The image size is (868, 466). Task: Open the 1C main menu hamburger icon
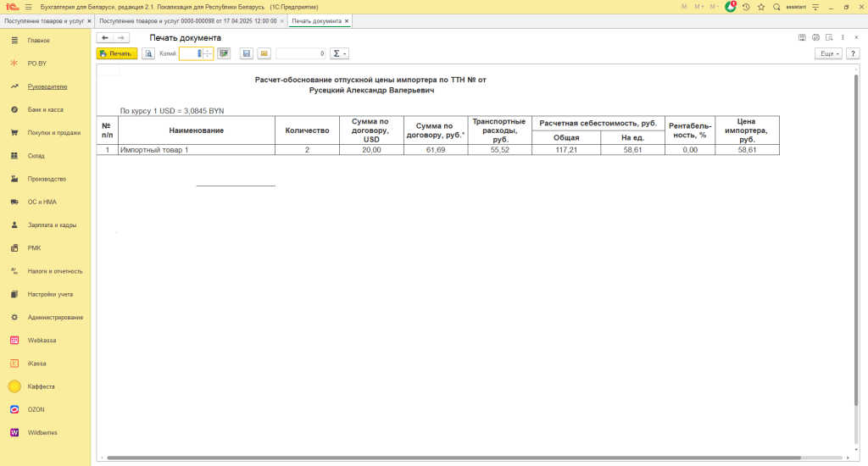pos(28,7)
